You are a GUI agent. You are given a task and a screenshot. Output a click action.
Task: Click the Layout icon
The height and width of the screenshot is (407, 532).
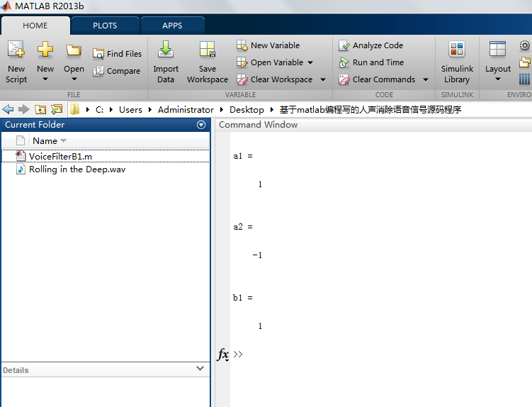(x=498, y=49)
